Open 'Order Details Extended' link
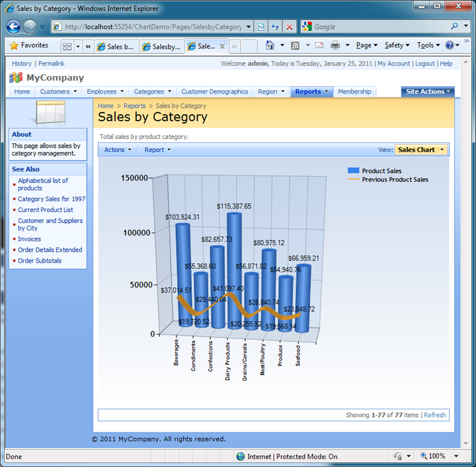Viewport: 476px width, 467px height. [x=50, y=250]
